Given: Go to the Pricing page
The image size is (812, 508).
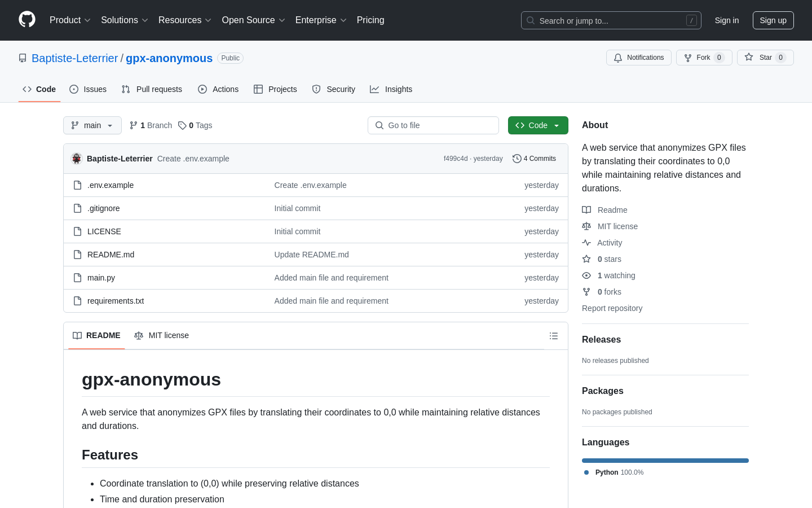Looking at the screenshot, I should click(x=370, y=20).
